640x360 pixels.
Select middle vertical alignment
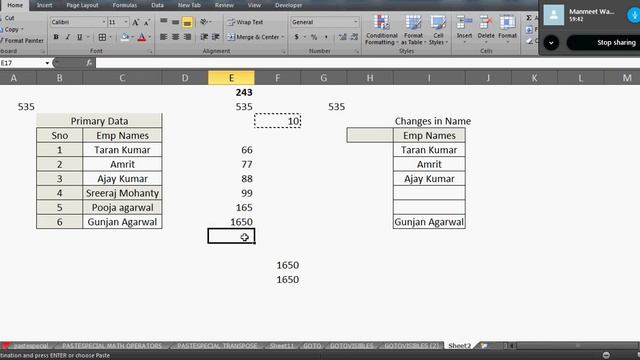pos(176,22)
